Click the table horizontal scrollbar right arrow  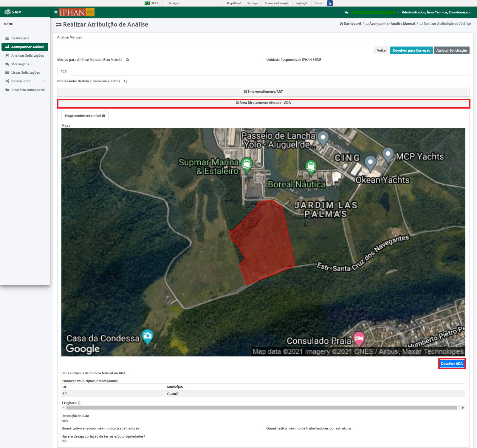point(463,408)
